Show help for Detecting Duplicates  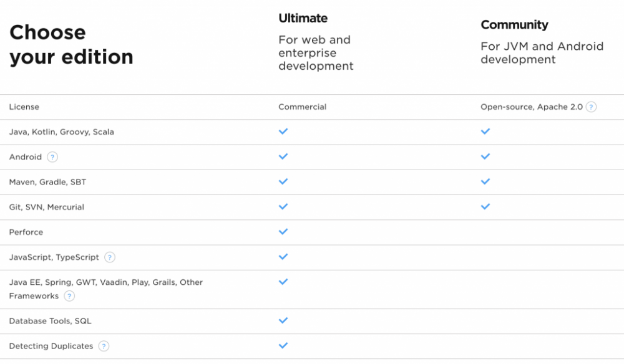tap(104, 346)
